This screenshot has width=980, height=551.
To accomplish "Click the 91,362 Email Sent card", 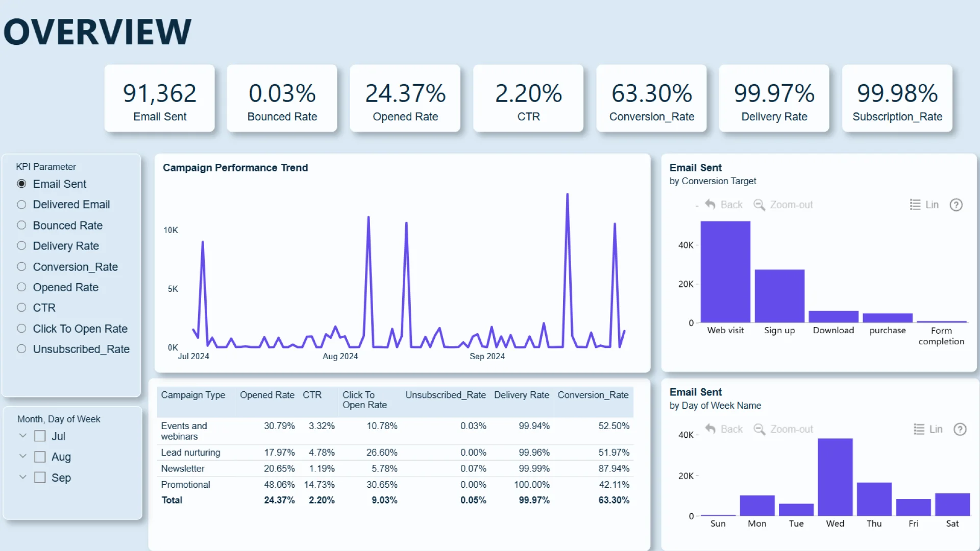I will pyautogui.click(x=160, y=98).
